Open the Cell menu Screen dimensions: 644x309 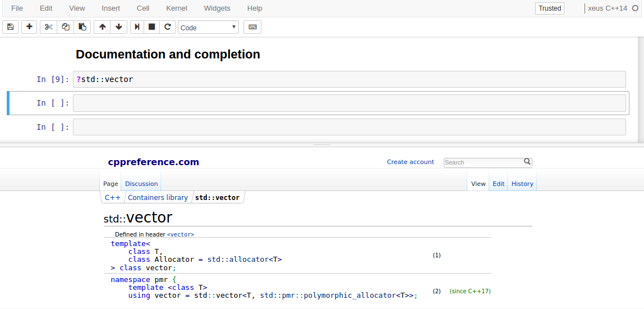(x=143, y=8)
